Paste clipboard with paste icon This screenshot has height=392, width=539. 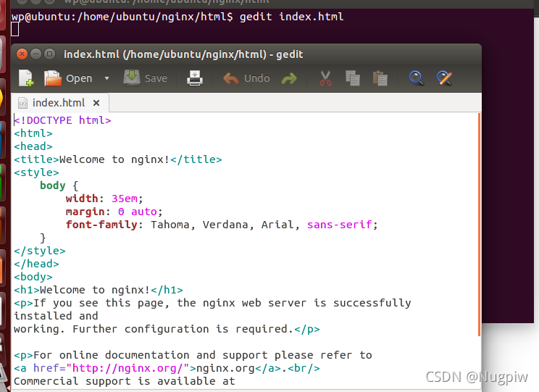pos(380,78)
